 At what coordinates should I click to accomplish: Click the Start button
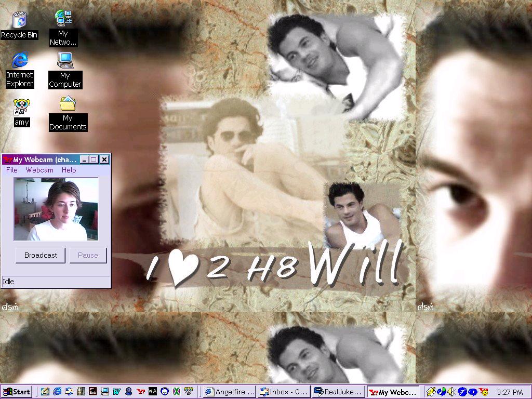pos(17,392)
